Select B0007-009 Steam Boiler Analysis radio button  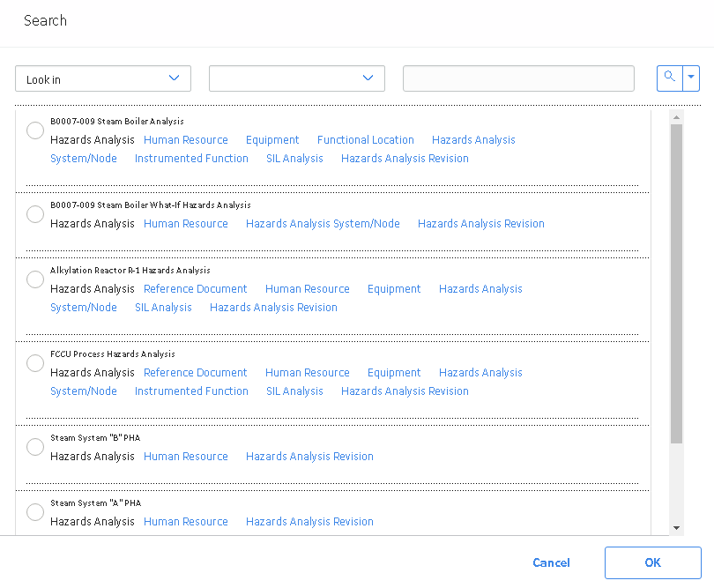click(35, 130)
